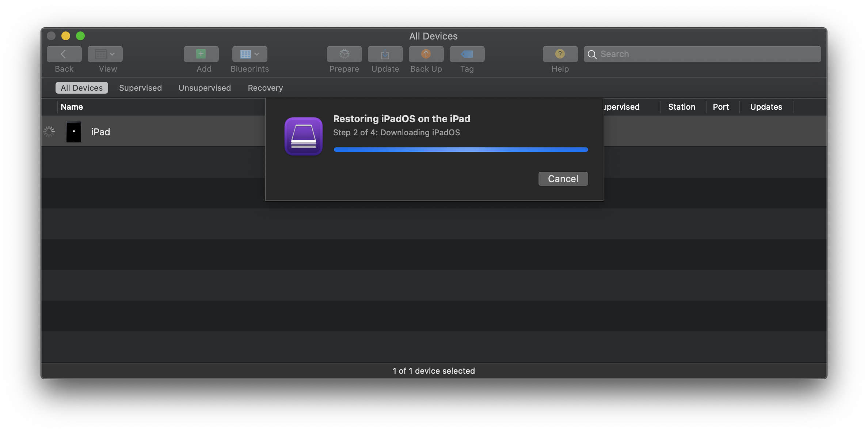Click the Updates column header

tap(766, 107)
